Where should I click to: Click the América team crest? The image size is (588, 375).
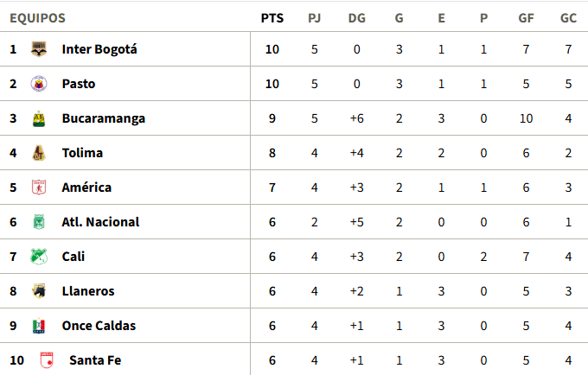pos(38,187)
